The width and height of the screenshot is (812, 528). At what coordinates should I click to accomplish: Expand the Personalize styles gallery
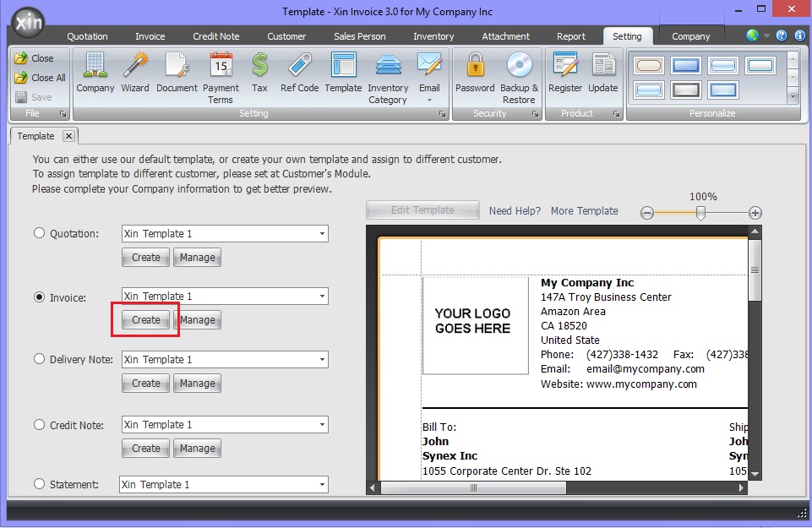[793, 95]
